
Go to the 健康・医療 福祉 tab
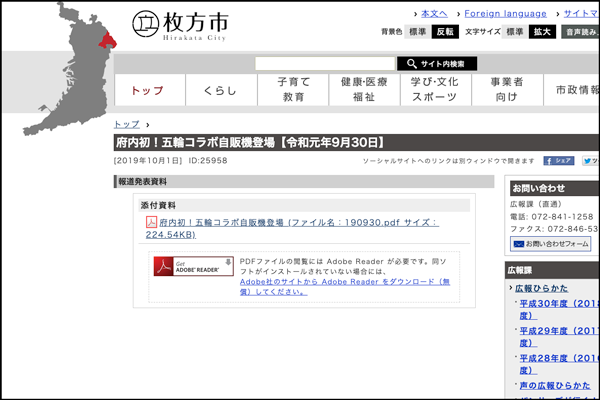point(363,90)
